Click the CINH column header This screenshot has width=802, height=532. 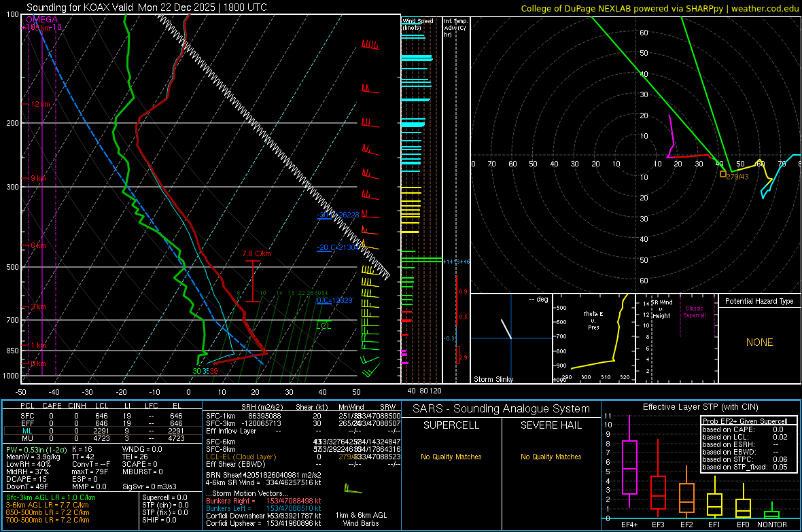[x=77, y=406]
